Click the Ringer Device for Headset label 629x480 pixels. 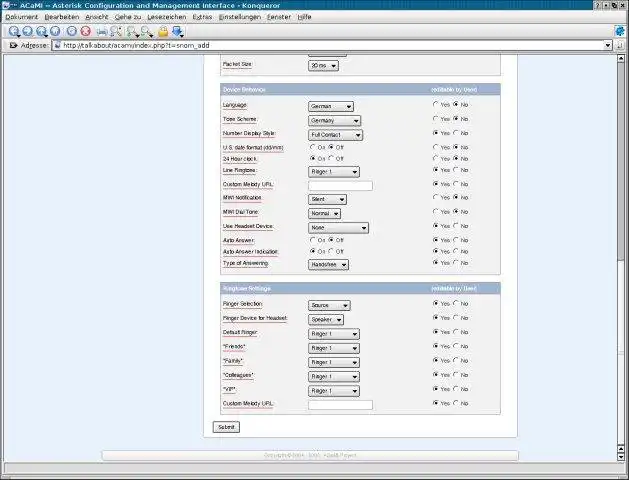[x=255, y=318]
